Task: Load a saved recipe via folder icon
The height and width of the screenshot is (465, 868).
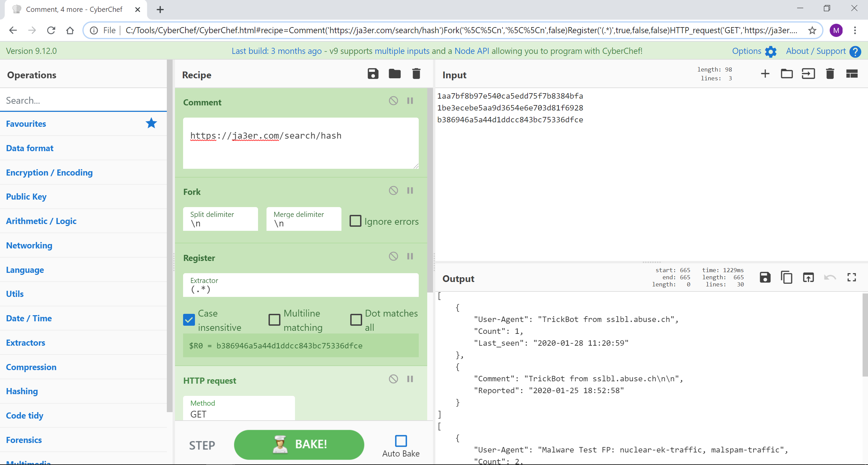Action: click(x=394, y=74)
